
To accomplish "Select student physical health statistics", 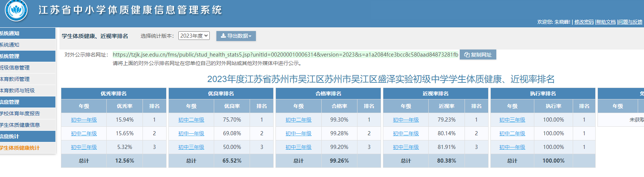I will tap(20, 148).
